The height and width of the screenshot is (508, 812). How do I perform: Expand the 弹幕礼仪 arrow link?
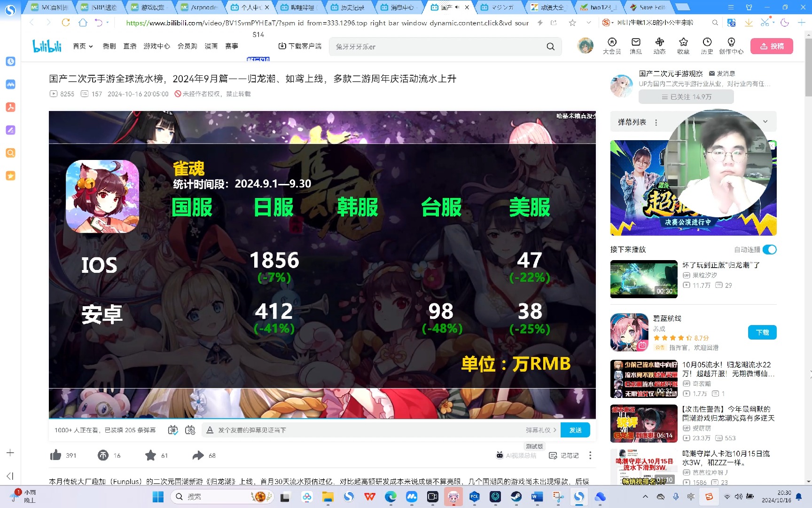click(x=541, y=430)
